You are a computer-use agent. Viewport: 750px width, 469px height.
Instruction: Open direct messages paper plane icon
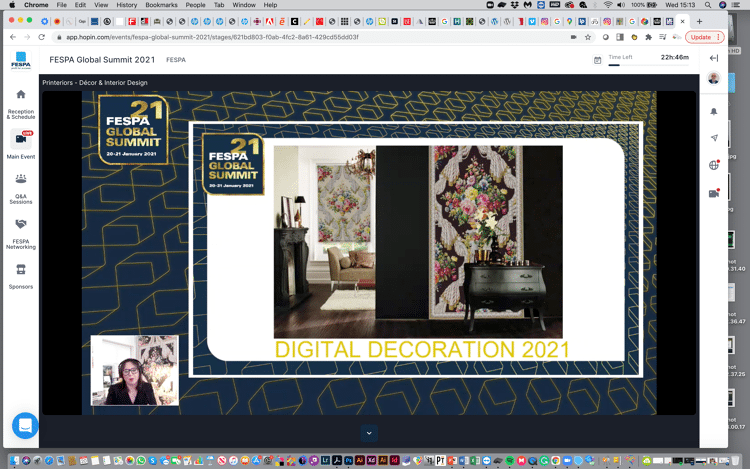714,138
